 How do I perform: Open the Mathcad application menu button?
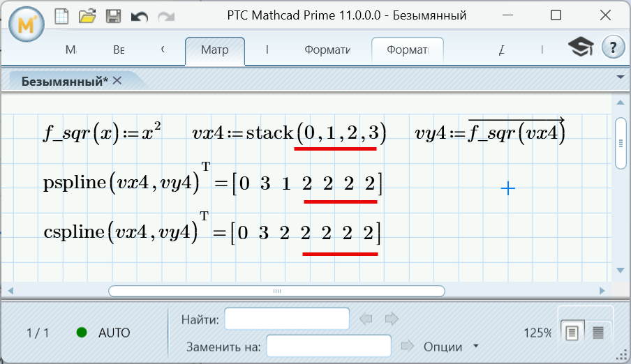point(25,25)
